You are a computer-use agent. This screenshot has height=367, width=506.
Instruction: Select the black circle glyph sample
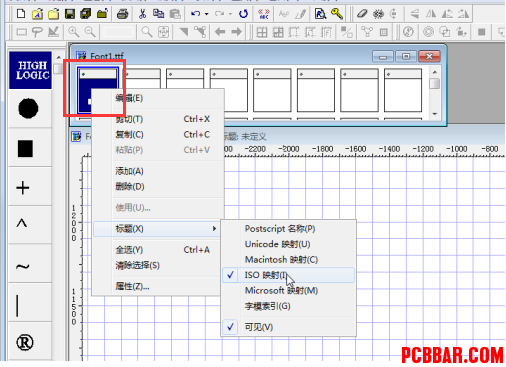[28, 108]
